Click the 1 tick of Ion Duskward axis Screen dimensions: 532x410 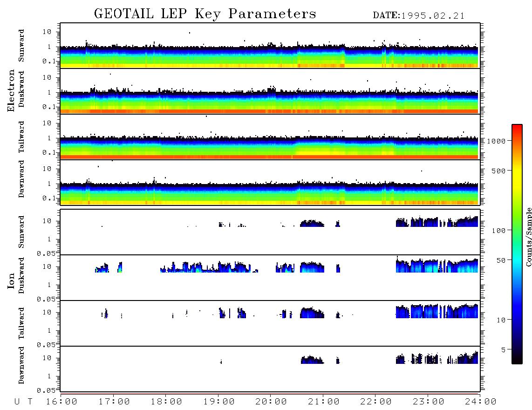point(49,285)
